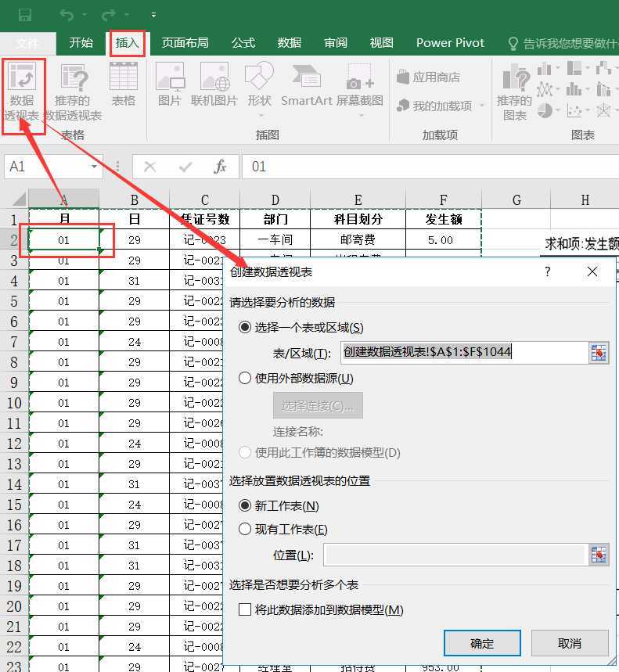Switch to the Data (数据) tab
The image size is (619, 672).
(x=290, y=43)
